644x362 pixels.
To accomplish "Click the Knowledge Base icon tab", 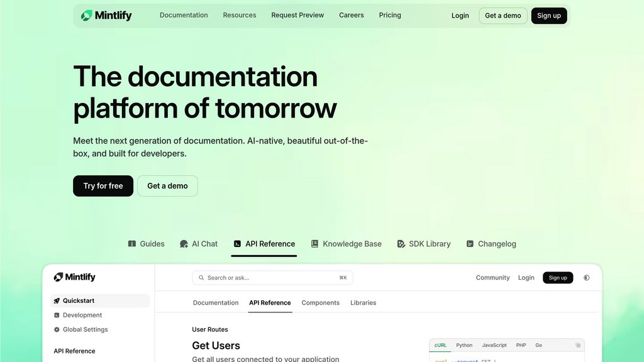I will coord(346,244).
